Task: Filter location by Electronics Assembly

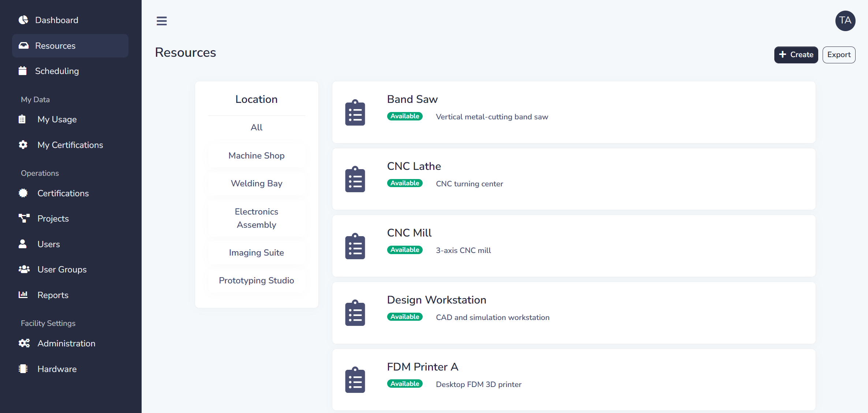Action: point(257,218)
